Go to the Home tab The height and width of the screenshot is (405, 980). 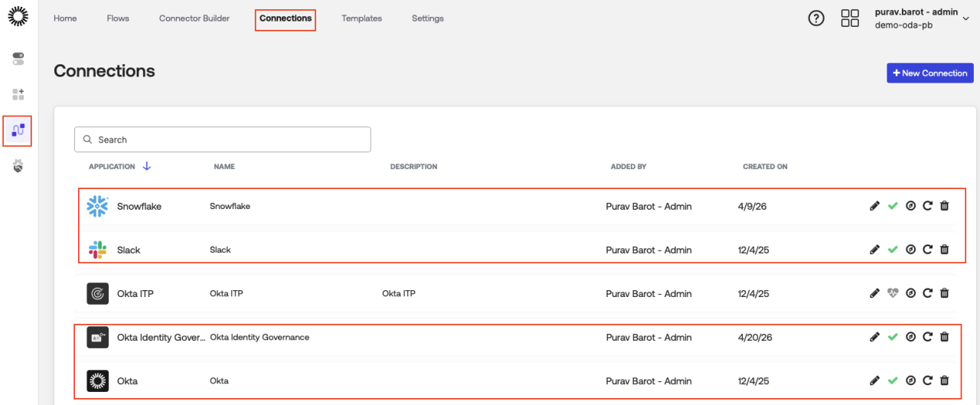coord(65,18)
